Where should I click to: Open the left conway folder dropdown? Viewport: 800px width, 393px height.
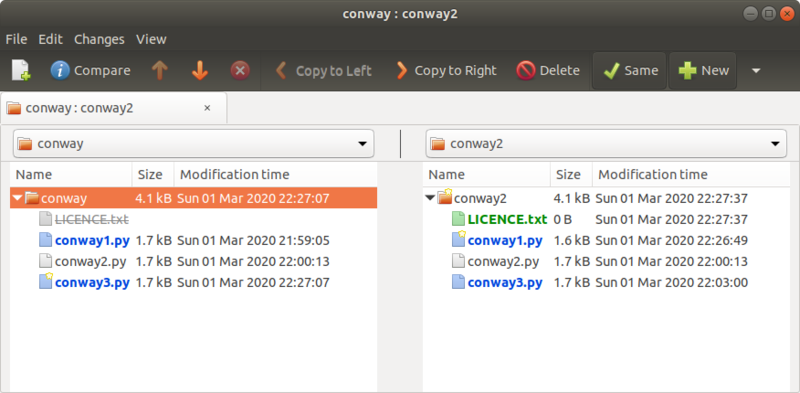[x=193, y=143]
